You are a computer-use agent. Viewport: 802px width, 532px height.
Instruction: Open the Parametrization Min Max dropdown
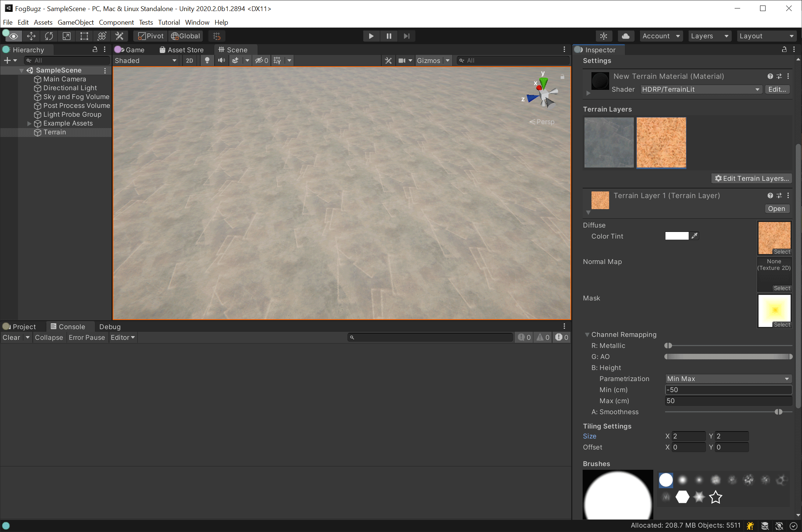pyautogui.click(x=728, y=379)
